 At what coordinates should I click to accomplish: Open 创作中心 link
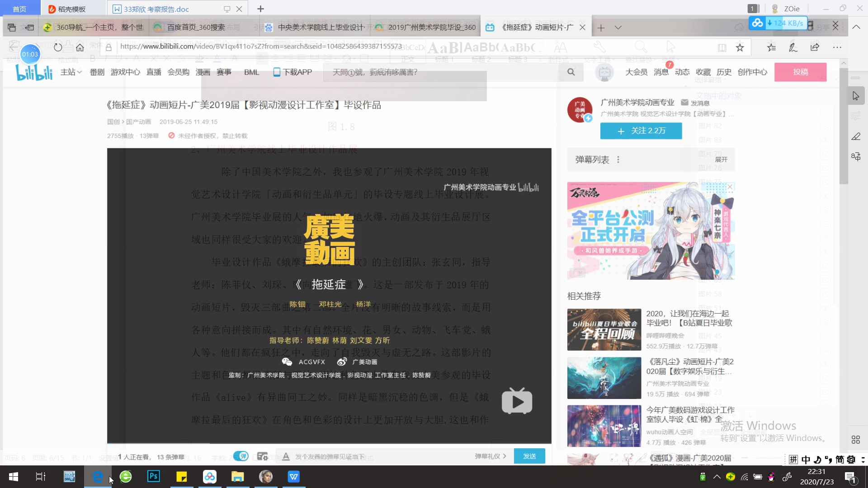pyautogui.click(x=752, y=72)
